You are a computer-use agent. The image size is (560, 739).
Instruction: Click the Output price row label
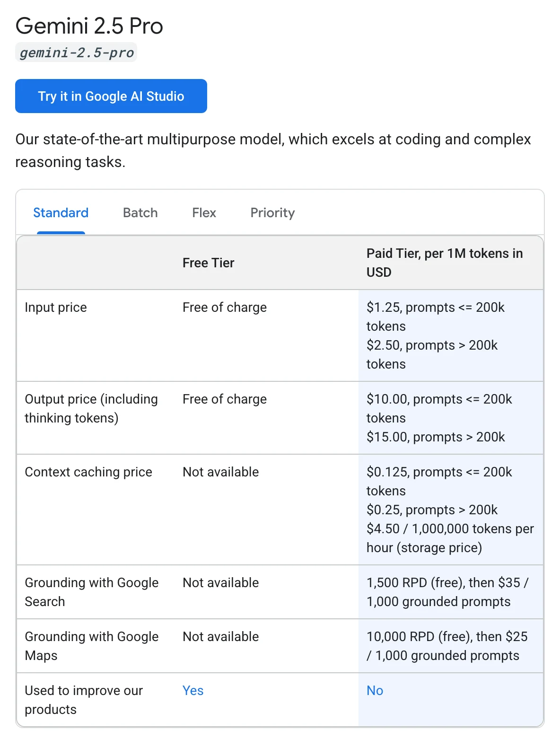pyautogui.click(x=91, y=409)
